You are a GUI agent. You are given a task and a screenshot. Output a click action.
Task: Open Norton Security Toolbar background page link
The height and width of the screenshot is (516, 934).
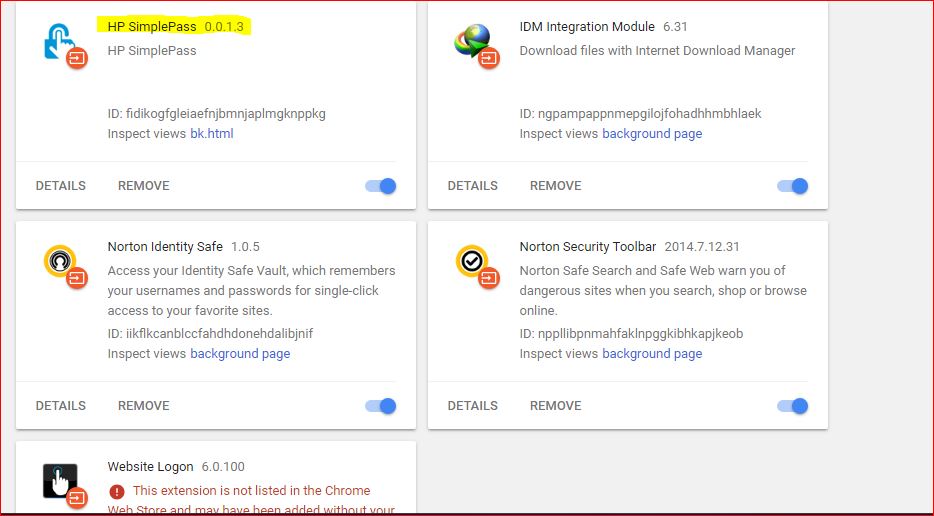pos(652,353)
